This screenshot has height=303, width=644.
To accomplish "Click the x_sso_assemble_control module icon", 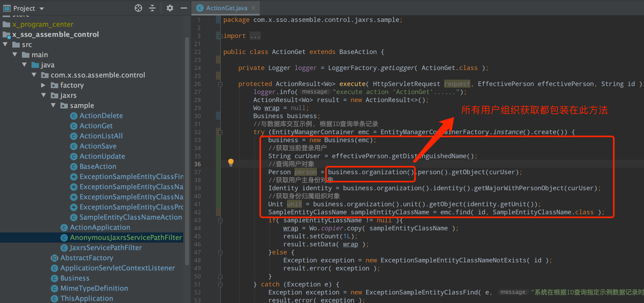I will [6, 35].
